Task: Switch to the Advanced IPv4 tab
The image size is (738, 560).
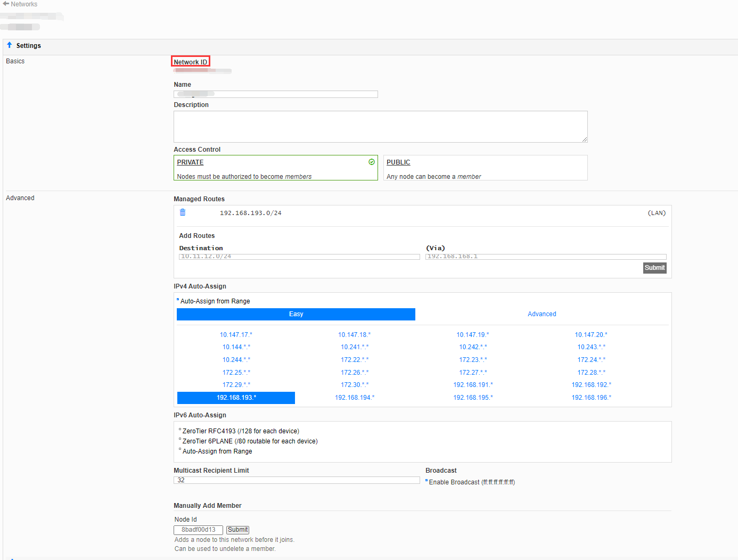Action: (x=542, y=314)
